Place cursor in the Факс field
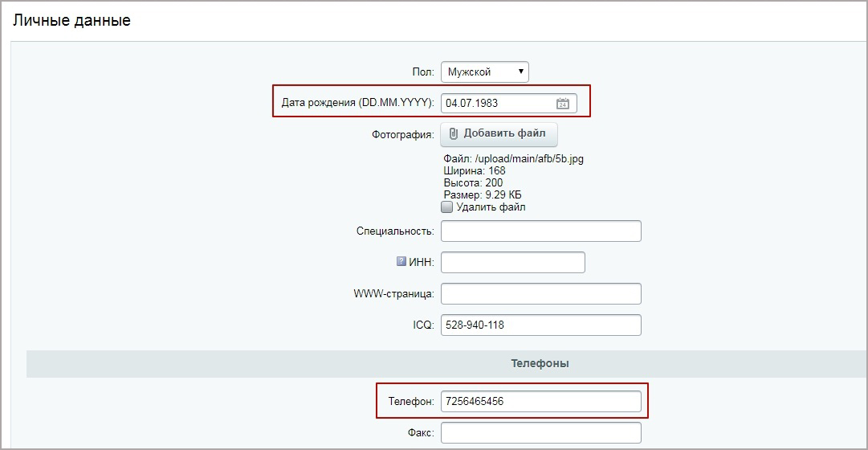This screenshot has height=450, width=868. click(x=540, y=432)
